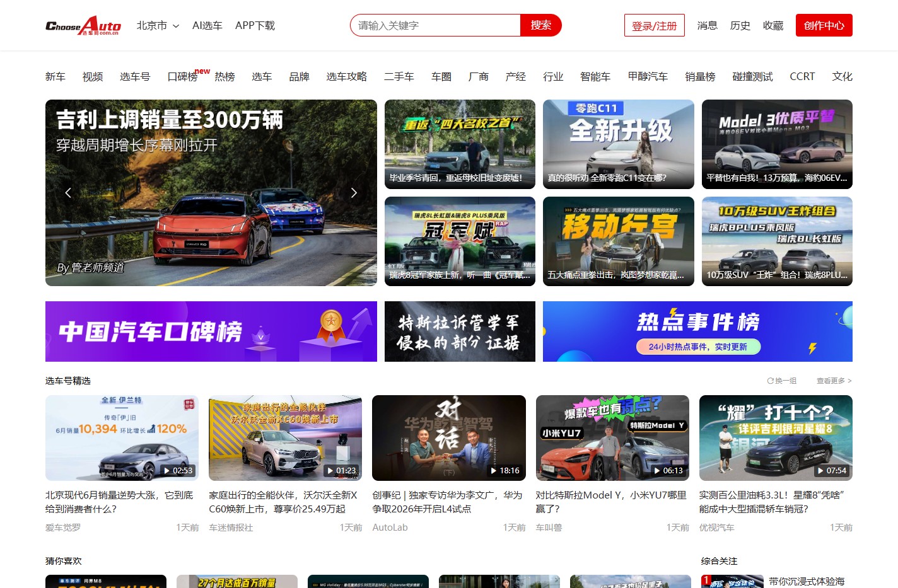
Task: Select 选车攻略 navigation tab
Action: click(x=346, y=77)
